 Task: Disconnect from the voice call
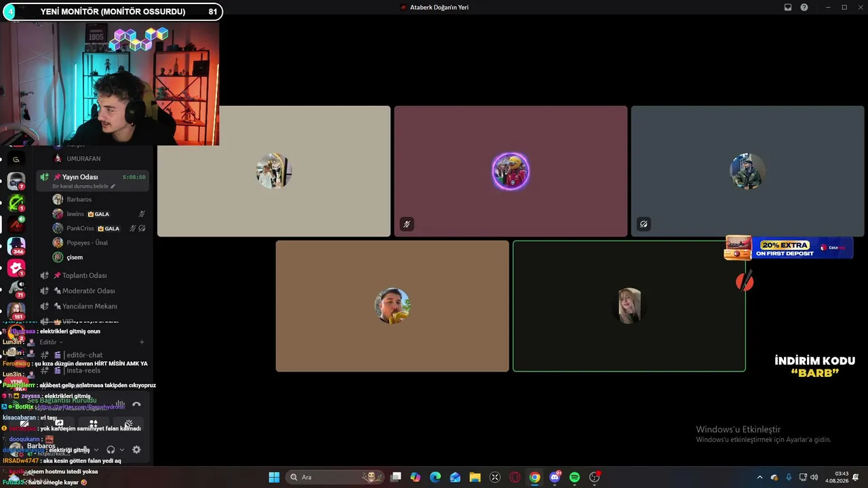click(136, 404)
